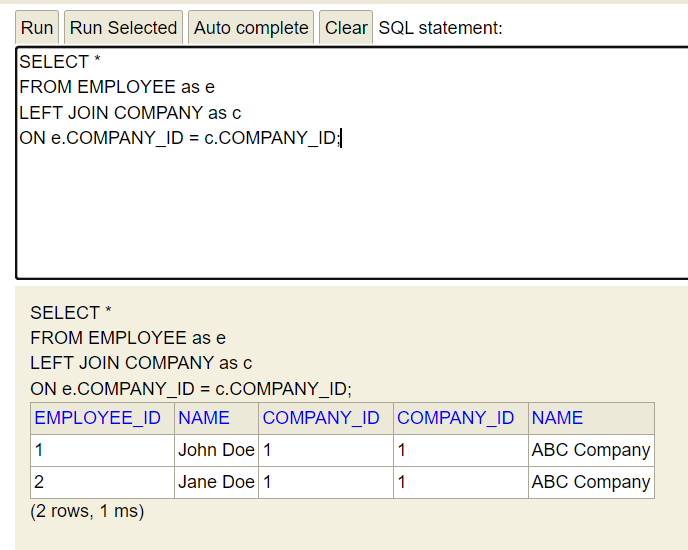Click ABC Company in Jane Doe row
Screen dimensions: 688x550
point(591,482)
